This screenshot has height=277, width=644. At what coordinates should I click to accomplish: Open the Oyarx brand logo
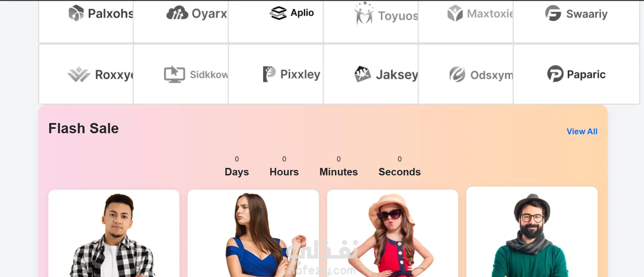(x=196, y=14)
